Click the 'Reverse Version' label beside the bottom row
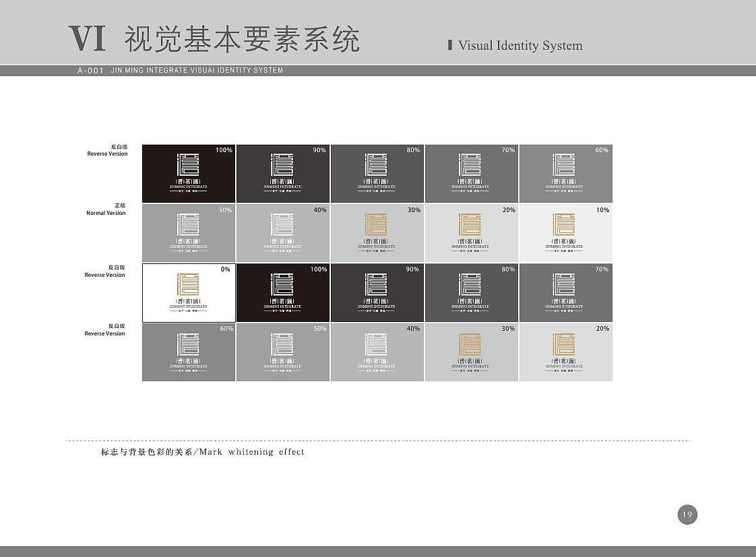The height and width of the screenshot is (557, 756). tap(104, 333)
